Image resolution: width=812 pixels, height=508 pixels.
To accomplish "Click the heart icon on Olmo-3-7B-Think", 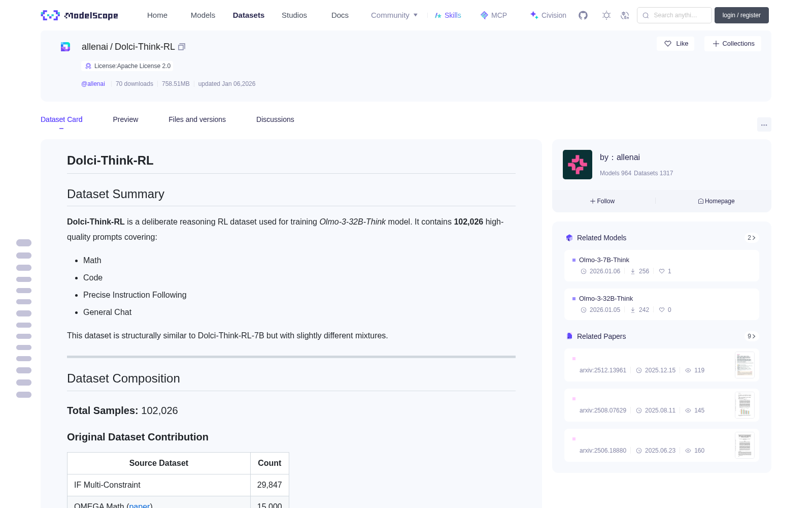I will tap(662, 271).
